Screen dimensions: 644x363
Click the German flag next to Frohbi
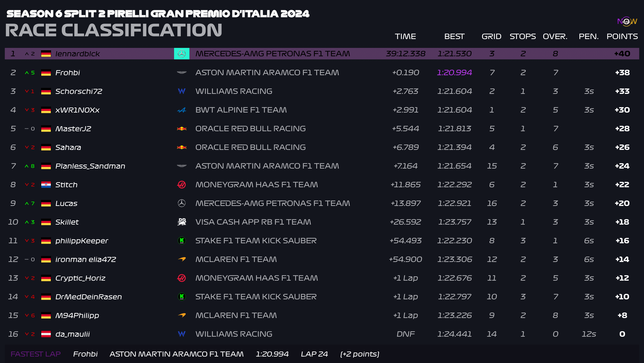(x=46, y=73)
